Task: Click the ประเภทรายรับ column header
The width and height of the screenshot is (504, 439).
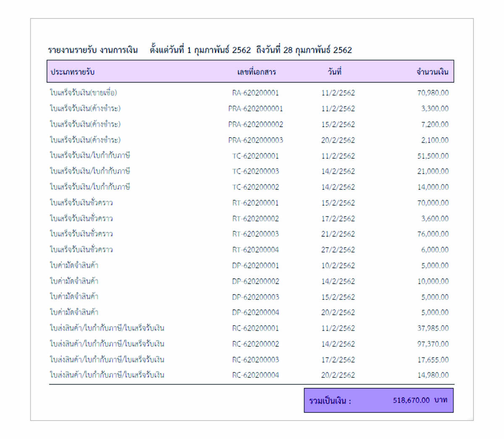Action: tap(73, 72)
